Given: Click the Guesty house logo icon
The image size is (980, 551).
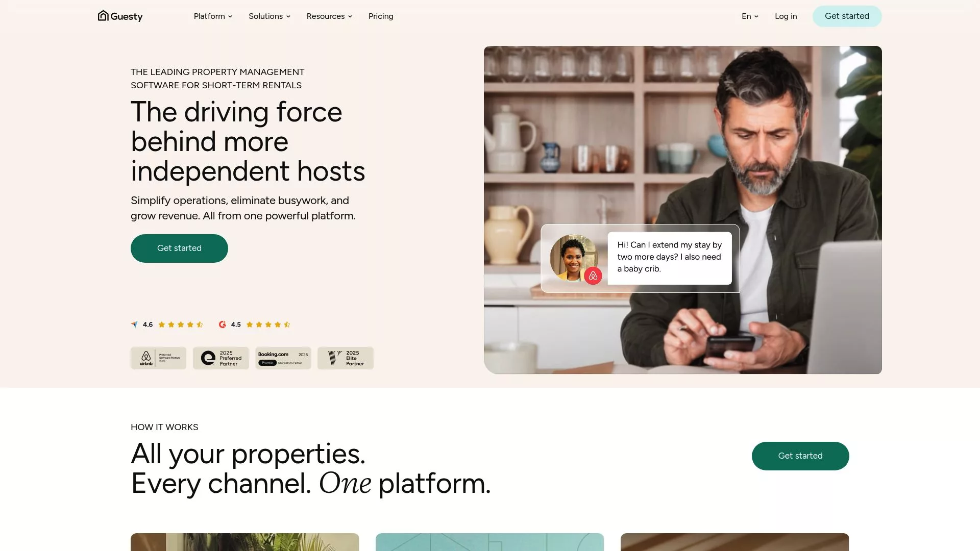Looking at the screenshot, I should (103, 16).
